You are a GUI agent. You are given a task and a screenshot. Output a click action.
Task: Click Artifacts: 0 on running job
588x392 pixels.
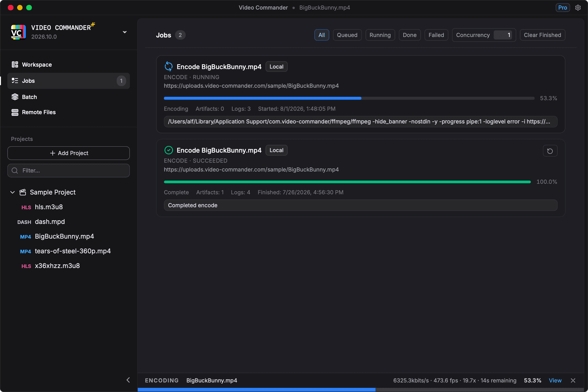[x=210, y=109]
